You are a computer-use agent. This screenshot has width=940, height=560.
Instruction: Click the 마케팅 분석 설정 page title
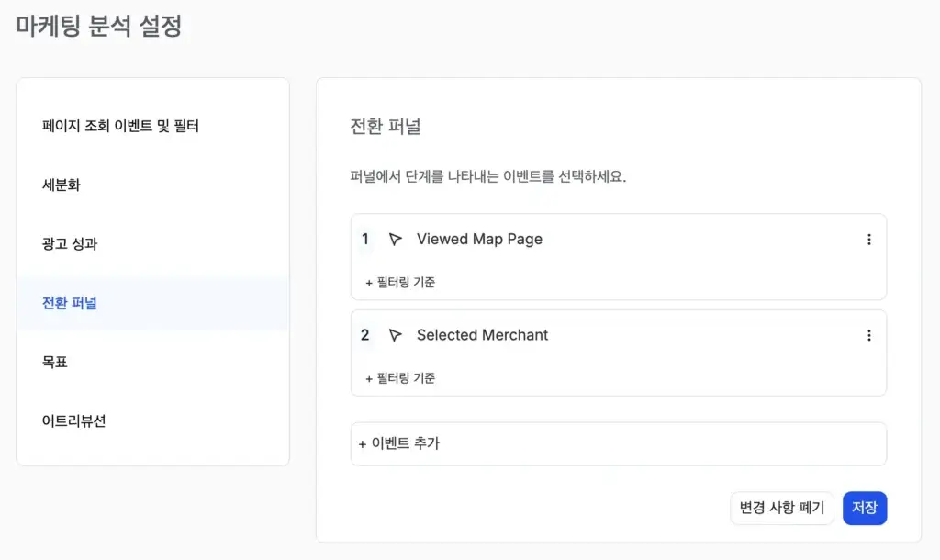tap(99, 26)
